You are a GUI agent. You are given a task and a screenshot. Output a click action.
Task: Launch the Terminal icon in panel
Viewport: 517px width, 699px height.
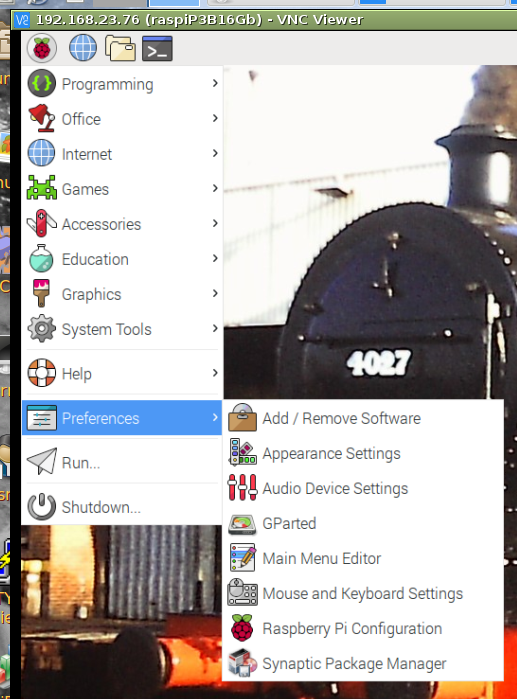(x=157, y=48)
